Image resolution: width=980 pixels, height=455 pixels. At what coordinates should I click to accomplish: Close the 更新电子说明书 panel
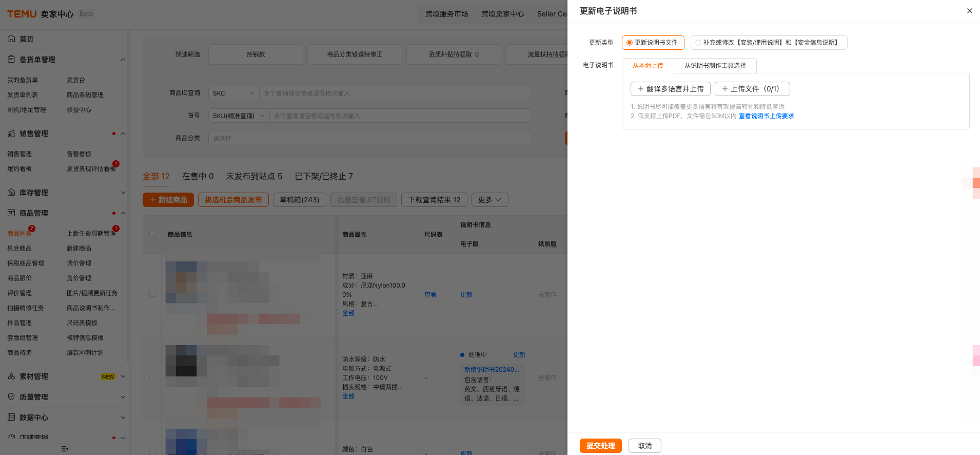969,11
